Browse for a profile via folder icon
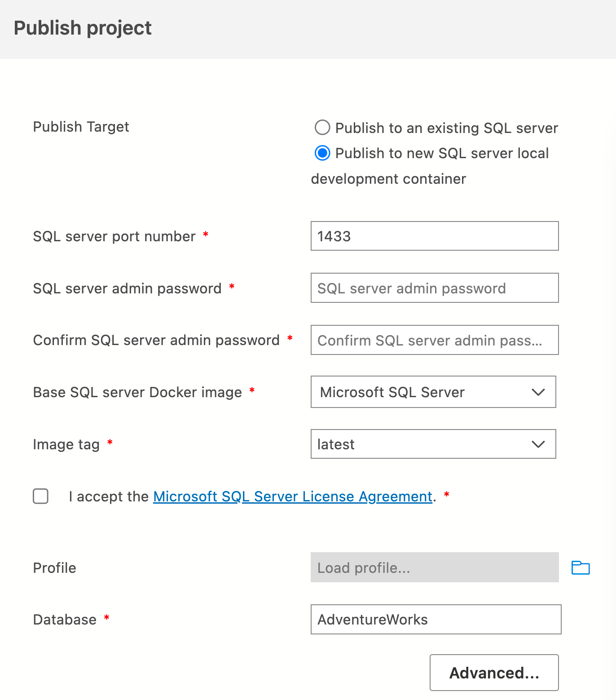616x700 pixels. tap(581, 567)
